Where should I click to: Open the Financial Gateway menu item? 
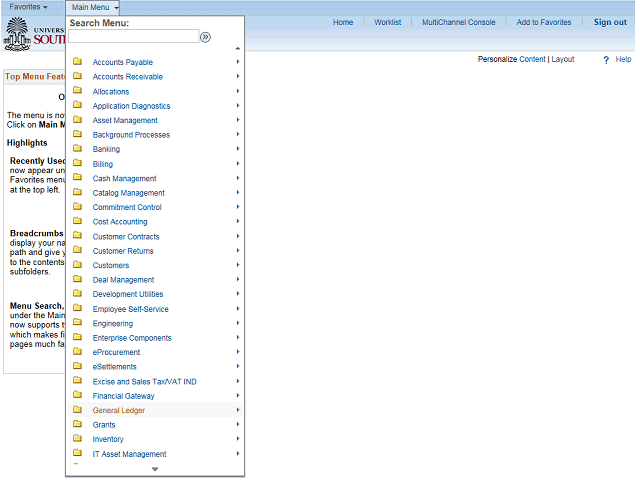tap(124, 396)
